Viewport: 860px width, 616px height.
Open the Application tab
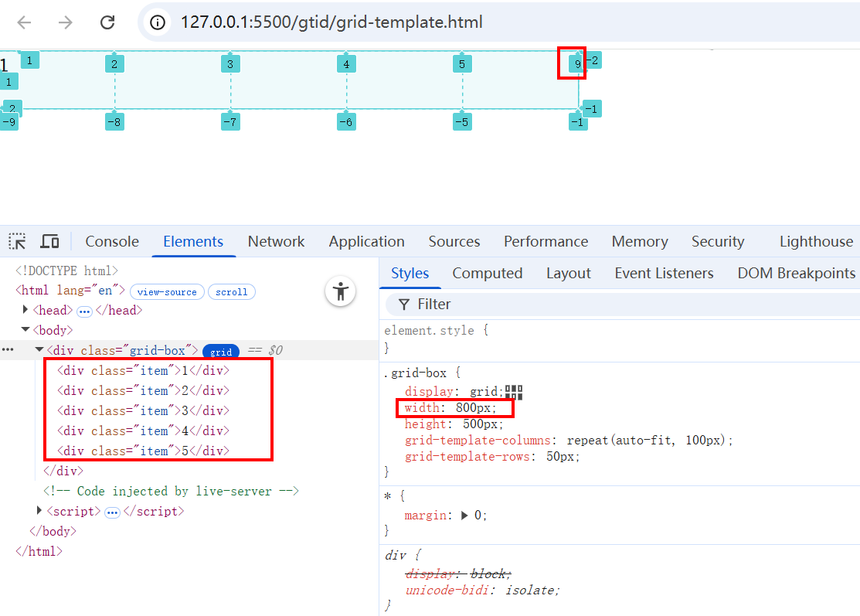(x=366, y=241)
